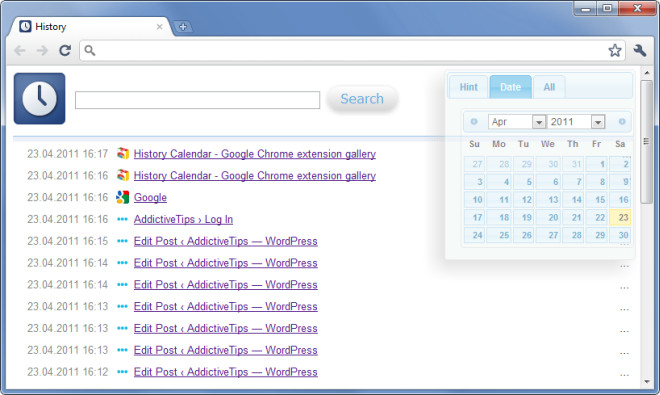660x395 pixels.
Task: Open the 2011 year dropdown
Action: [576, 122]
